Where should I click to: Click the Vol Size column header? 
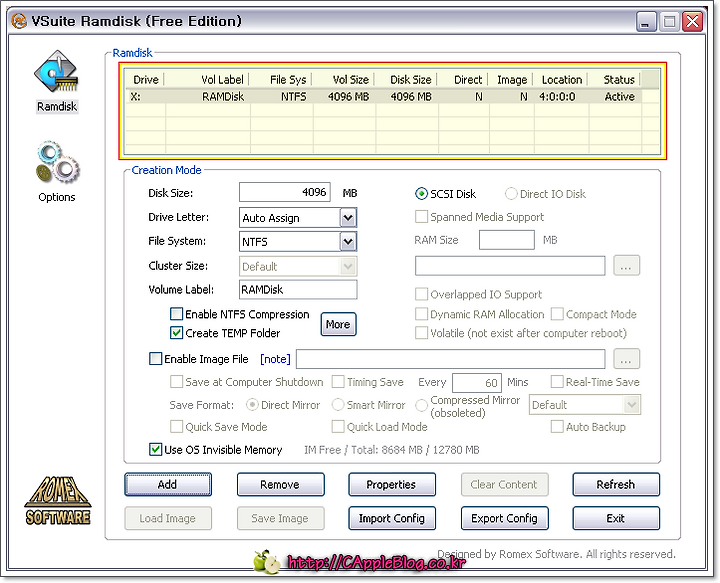tap(344, 79)
